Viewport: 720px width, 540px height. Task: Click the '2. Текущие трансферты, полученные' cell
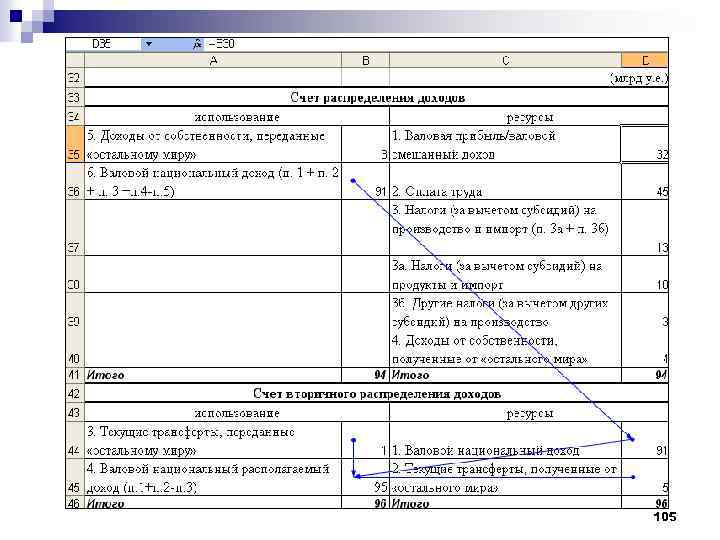(505, 478)
